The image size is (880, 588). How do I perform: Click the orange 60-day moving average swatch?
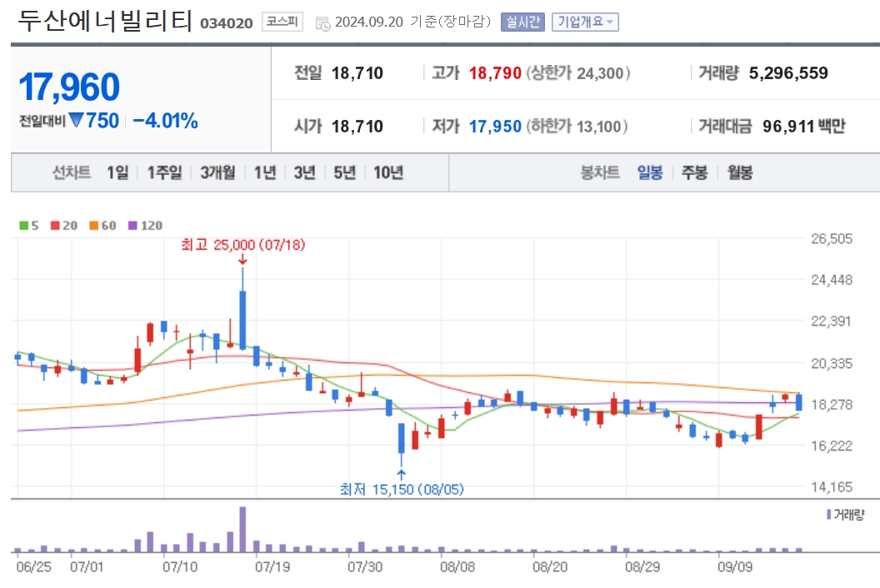[93, 226]
